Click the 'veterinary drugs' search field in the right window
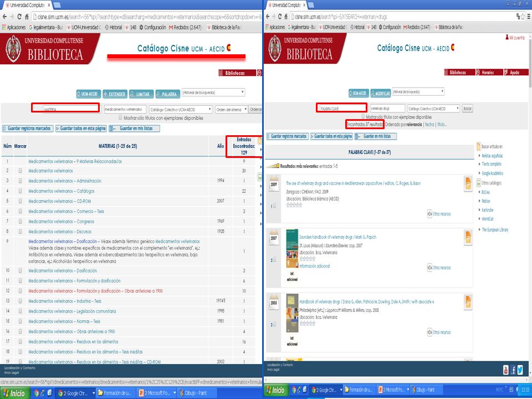 pos(387,109)
